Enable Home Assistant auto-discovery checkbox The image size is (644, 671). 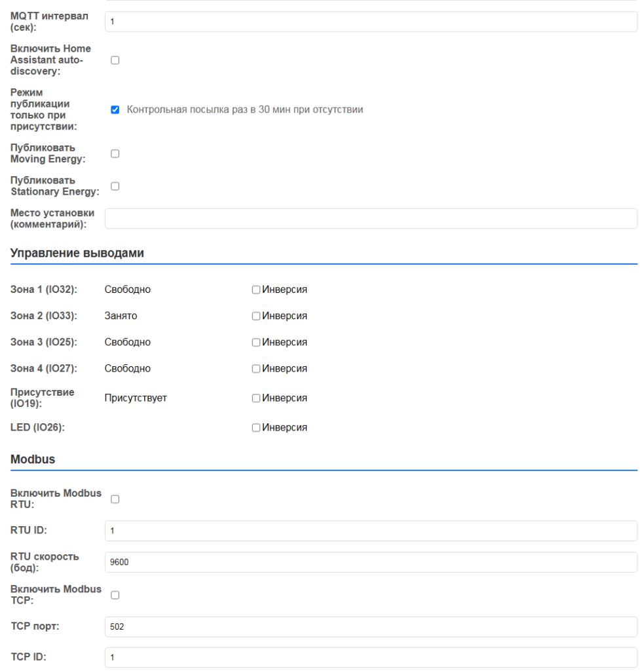point(115,60)
